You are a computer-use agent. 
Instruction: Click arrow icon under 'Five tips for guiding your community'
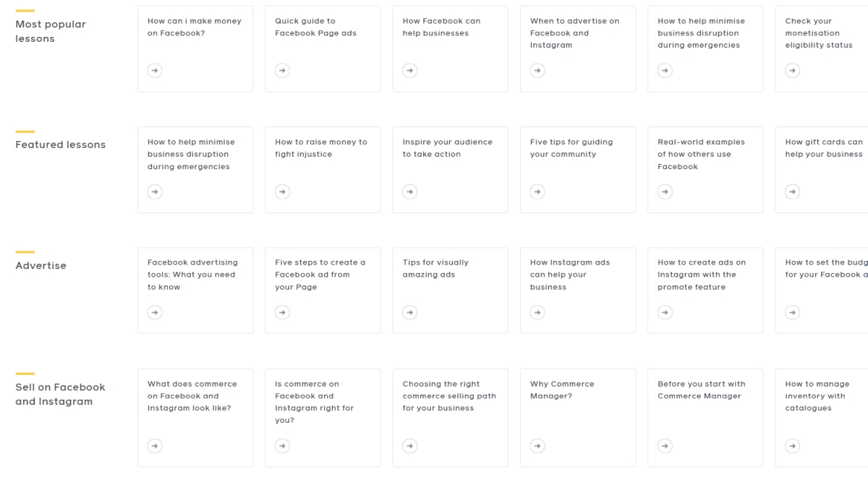point(537,192)
